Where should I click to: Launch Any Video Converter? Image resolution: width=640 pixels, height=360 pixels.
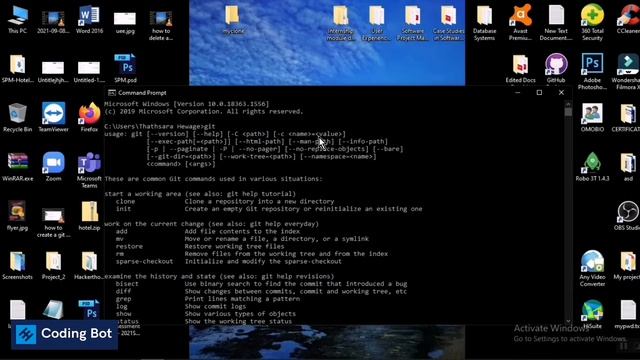pos(592,269)
